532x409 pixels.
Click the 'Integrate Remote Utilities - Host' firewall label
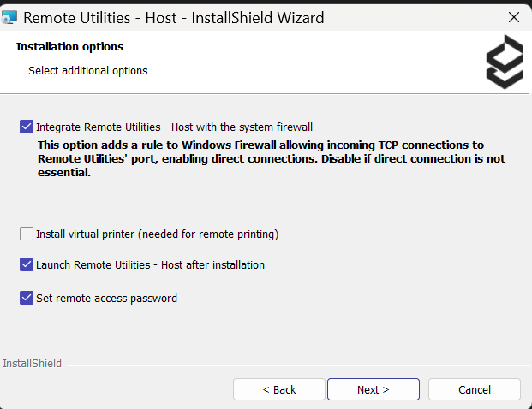click(175, 127)
